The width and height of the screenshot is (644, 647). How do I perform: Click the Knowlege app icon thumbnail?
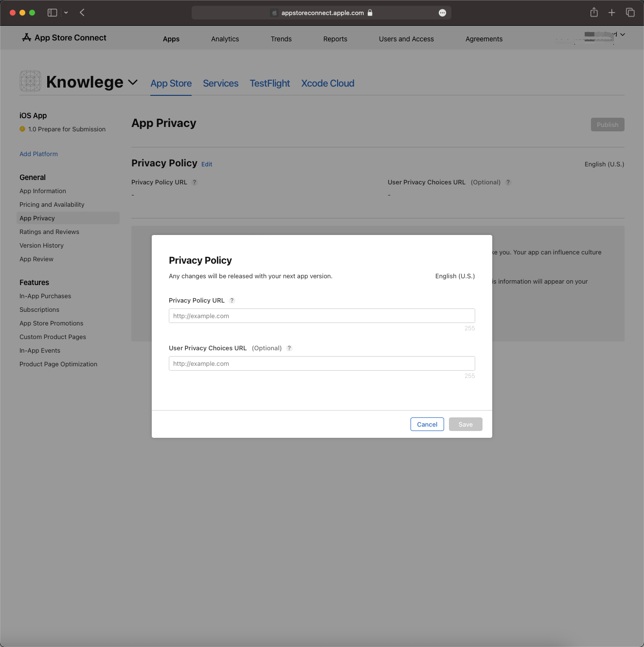pyautogui.click(x=30, y=81)
